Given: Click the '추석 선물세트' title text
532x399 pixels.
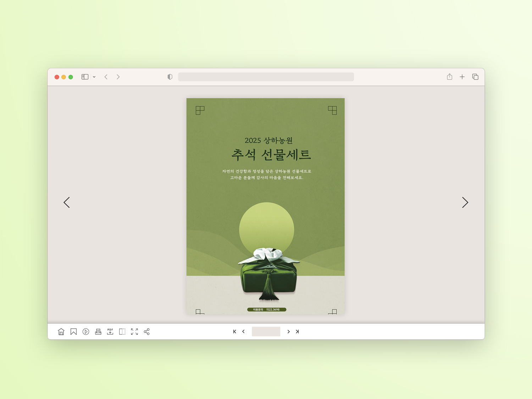Looking at the screenshot, I should (x=271, y=155).
